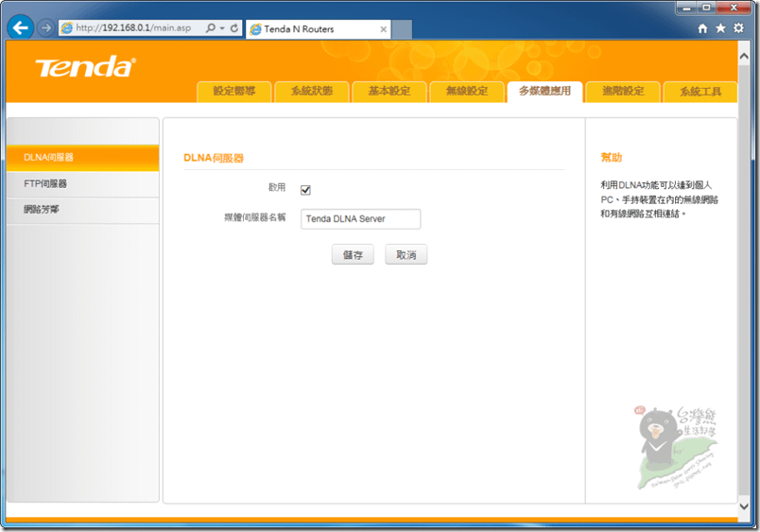Select the 多媒體應用 tab
This screenshot has height=532, width=760.
[544, 92]
